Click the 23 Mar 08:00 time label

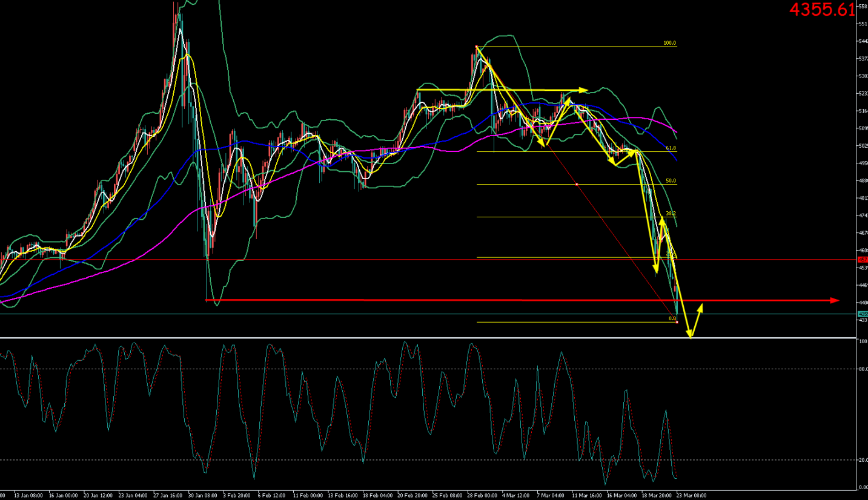pyautogui.click(x=691, y=496)
